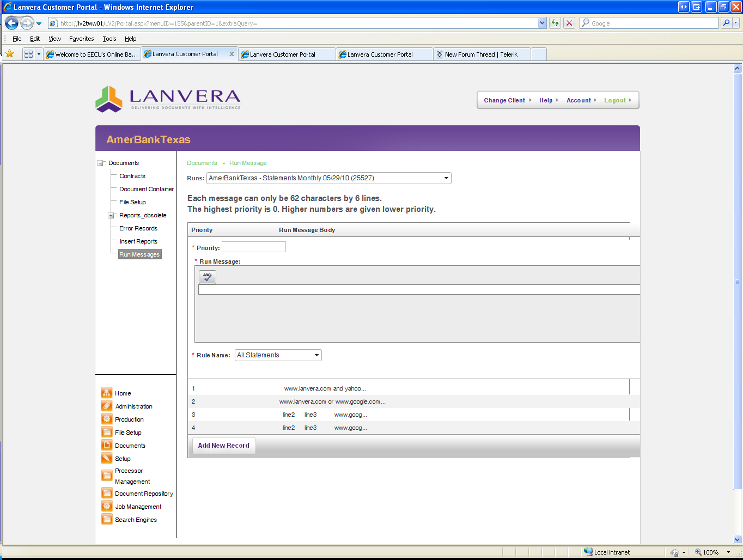Switch to the Welcome to EECU's Online Banking tab
This screenshot has height=560, width=743.
pyautogui.click(x=92, y=54)
